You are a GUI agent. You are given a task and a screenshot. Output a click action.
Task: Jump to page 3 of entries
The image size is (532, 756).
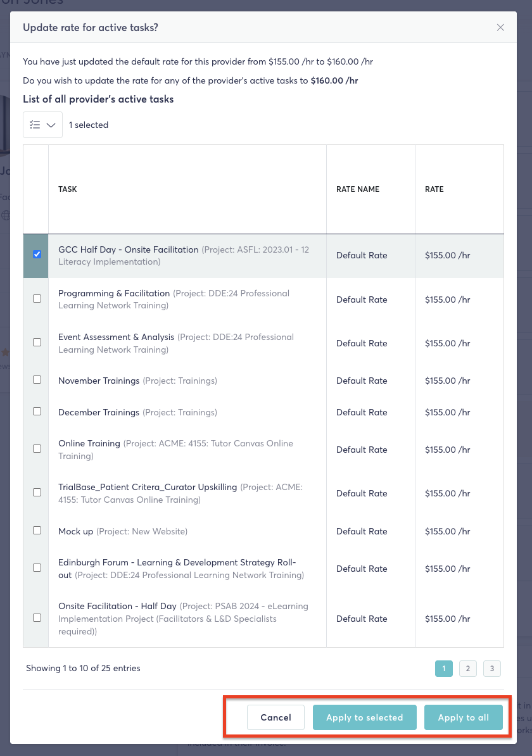pyautogui.click(x=491, y=669)
